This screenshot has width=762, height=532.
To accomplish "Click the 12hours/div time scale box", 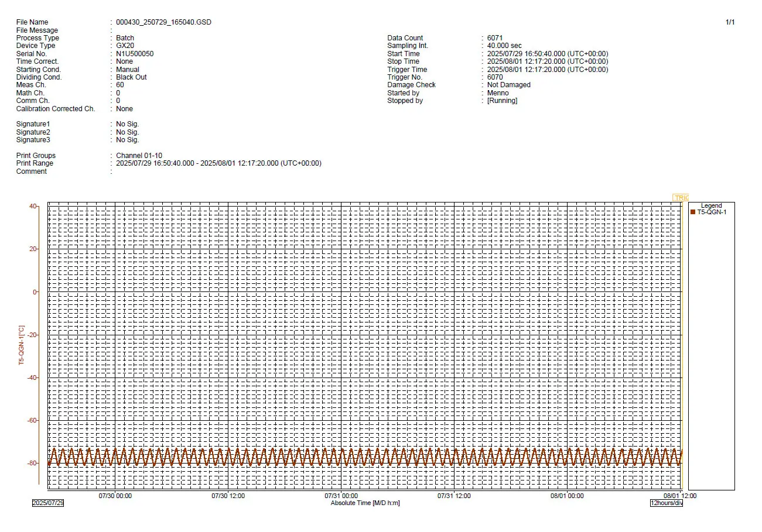I will [x=666, y=503].
